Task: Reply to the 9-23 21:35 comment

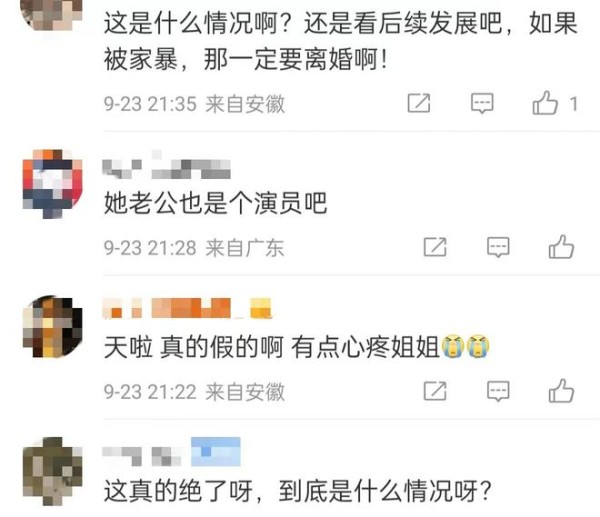Action: click(482, 103)
